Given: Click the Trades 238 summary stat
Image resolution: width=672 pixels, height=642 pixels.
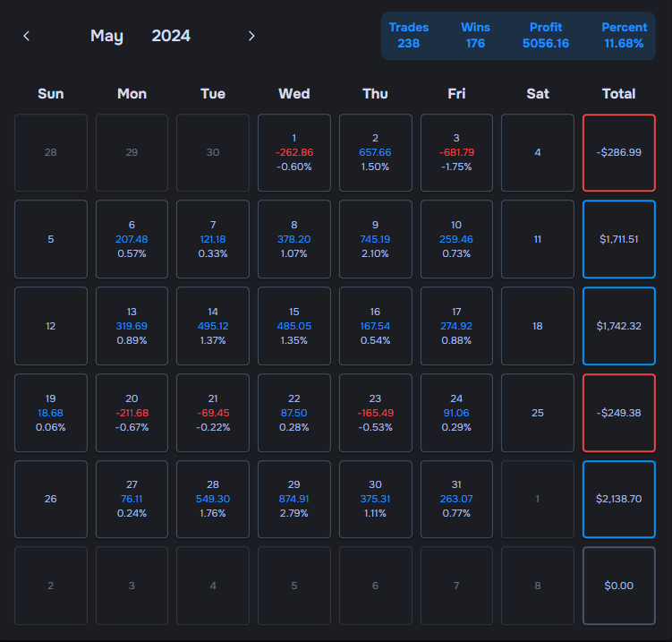Looking at the screenshot, I should tap(409, 36).
